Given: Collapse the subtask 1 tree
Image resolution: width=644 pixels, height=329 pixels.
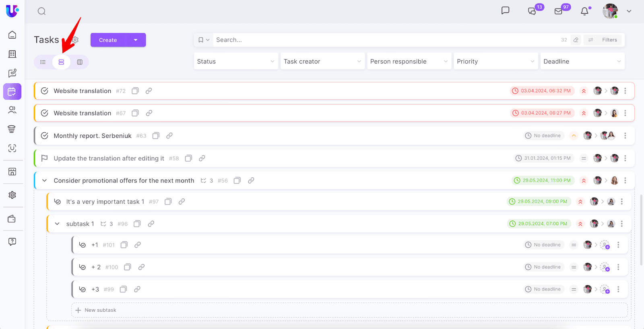Looking at the screenshot, I should [x=57, y=224].
